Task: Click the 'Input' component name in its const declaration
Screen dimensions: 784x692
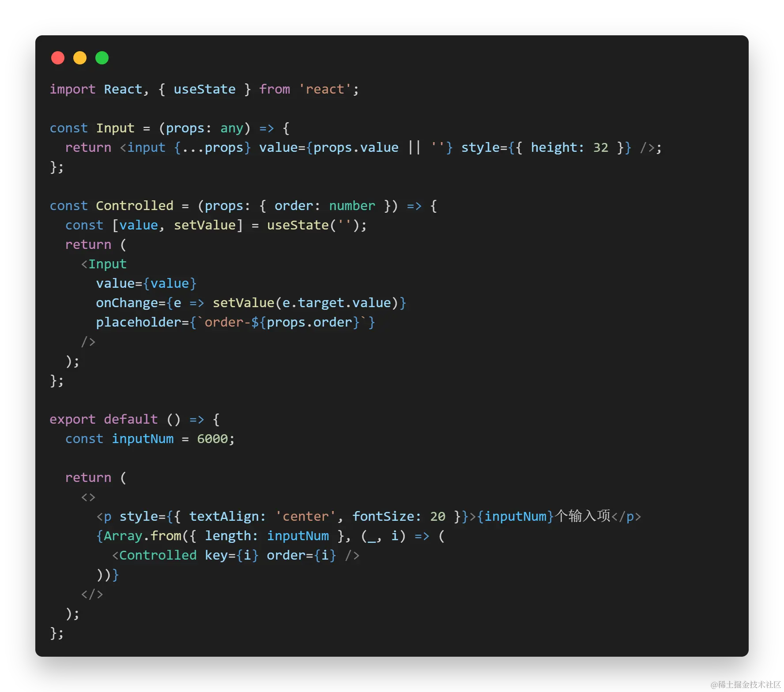Action: tap(115, 128)
